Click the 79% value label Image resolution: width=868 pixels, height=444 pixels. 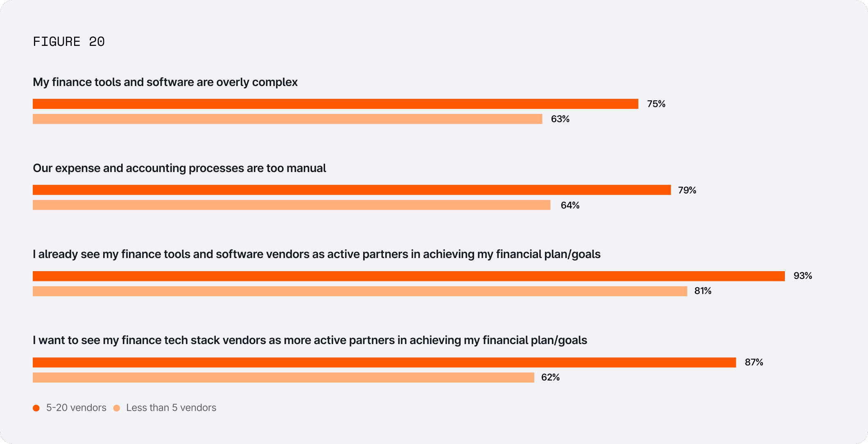[x=687, y=190]
